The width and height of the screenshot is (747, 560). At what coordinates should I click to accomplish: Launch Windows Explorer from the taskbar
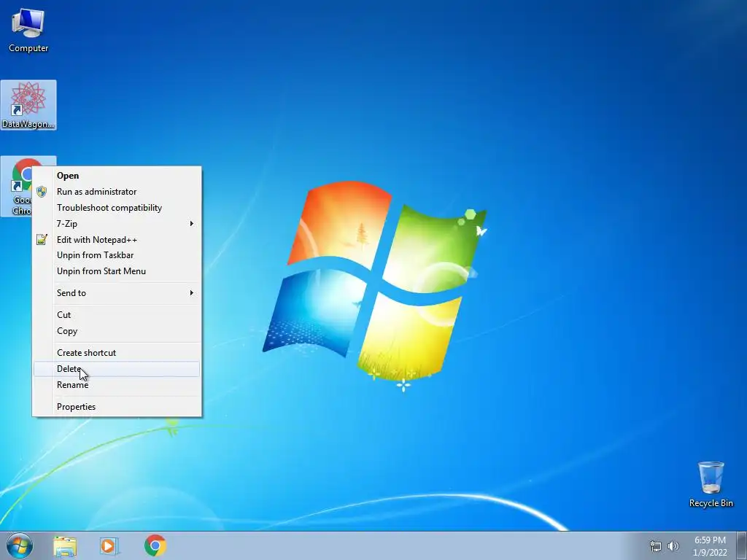(x=65, y=546)
